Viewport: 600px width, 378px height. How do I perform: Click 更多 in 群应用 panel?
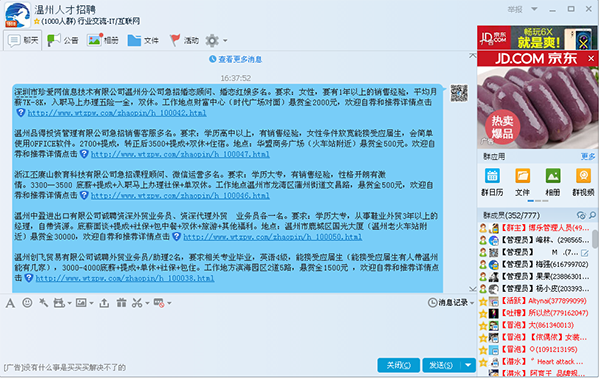pos(588,156)
